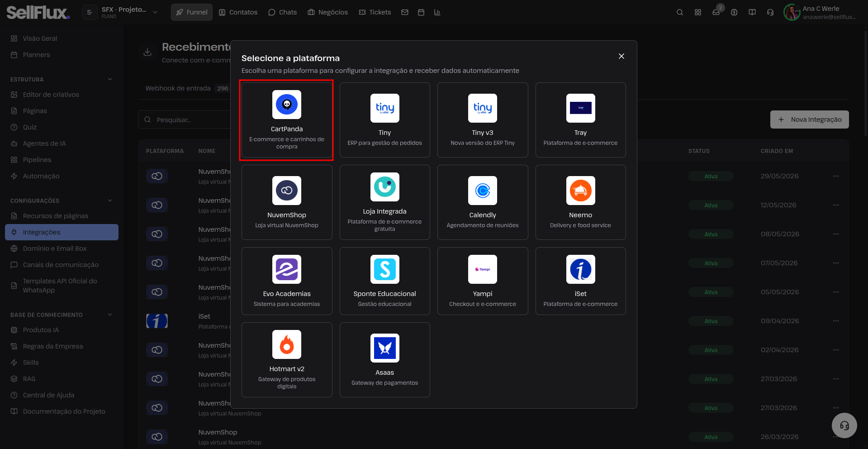Open Editor de criativos in sidebar
Viewport: 868px width, 449px height.
pos(62,95)
